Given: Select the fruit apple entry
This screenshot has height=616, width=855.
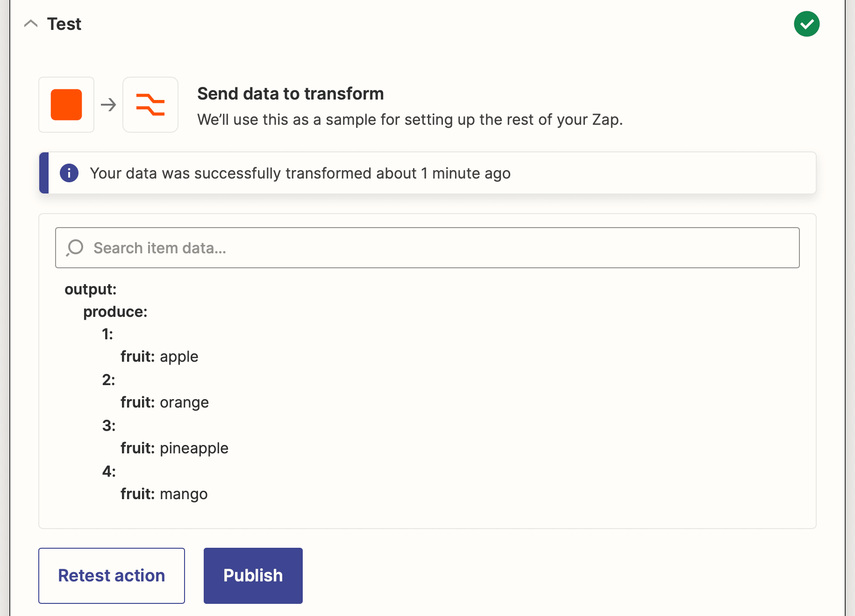Looking at the screenshot, I should pos(159,356).
